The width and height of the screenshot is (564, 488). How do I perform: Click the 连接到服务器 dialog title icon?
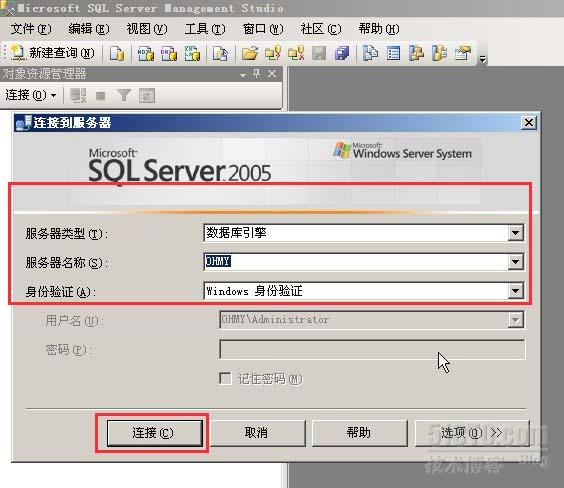click(x=23, y=123)
